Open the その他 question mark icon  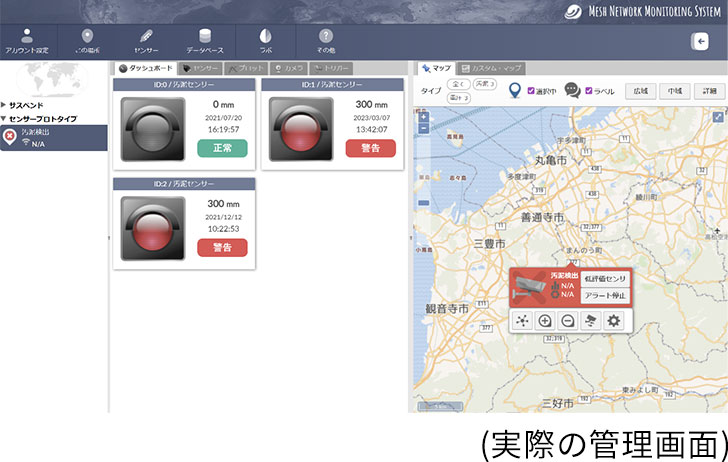click(x=326, y=41)
